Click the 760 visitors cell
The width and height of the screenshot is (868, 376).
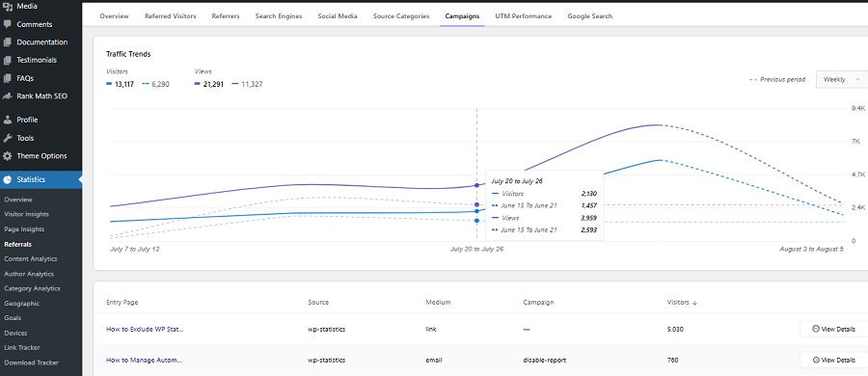pos(673,360)
